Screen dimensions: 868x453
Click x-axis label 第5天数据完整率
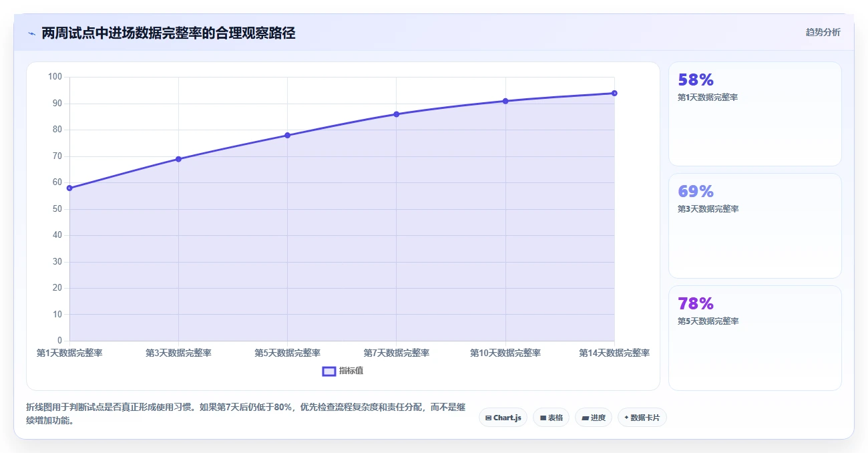287,353
